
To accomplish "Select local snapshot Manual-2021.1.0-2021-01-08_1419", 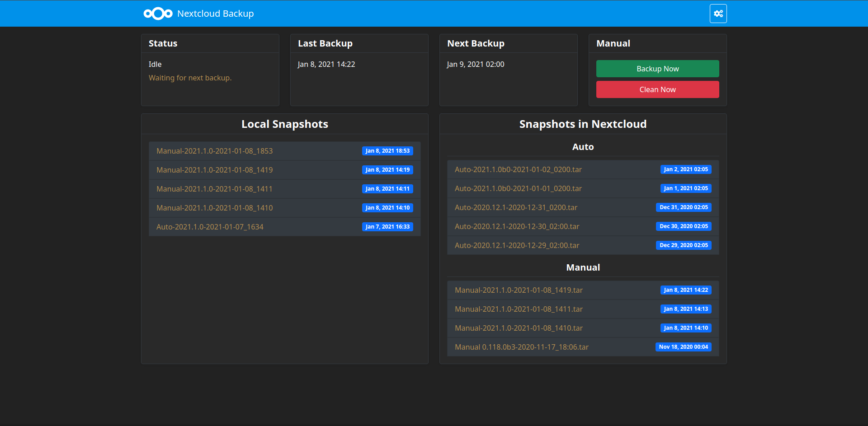I will click(x=285, y=170).
